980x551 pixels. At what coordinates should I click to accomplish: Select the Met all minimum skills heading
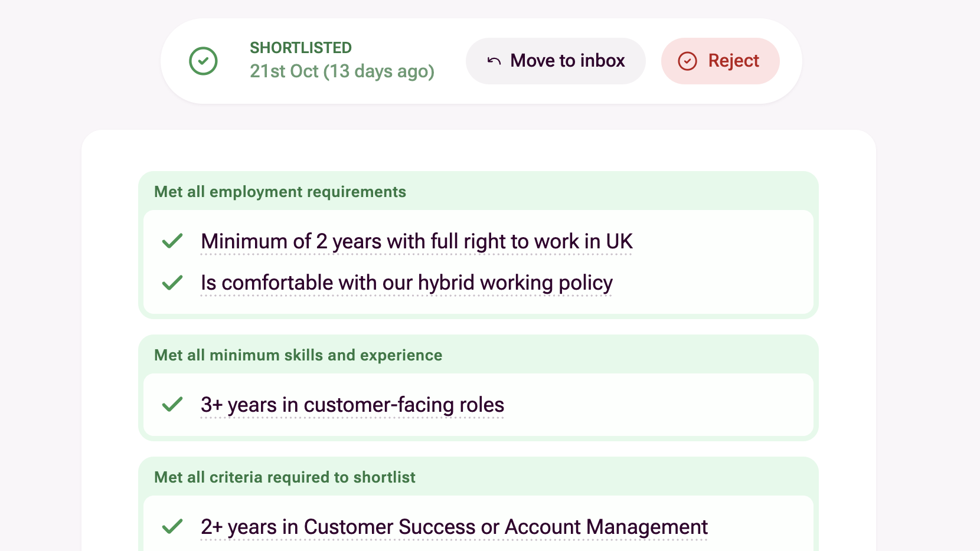point(298,355)
